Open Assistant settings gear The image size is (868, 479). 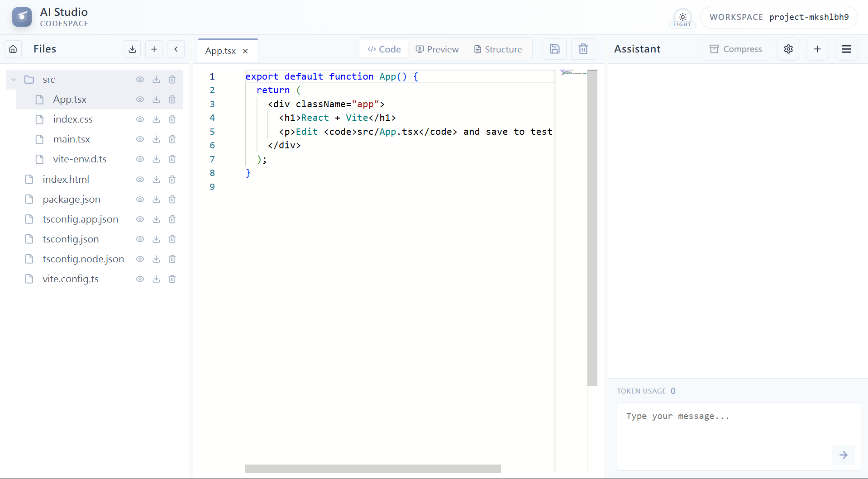pos(788,49)
